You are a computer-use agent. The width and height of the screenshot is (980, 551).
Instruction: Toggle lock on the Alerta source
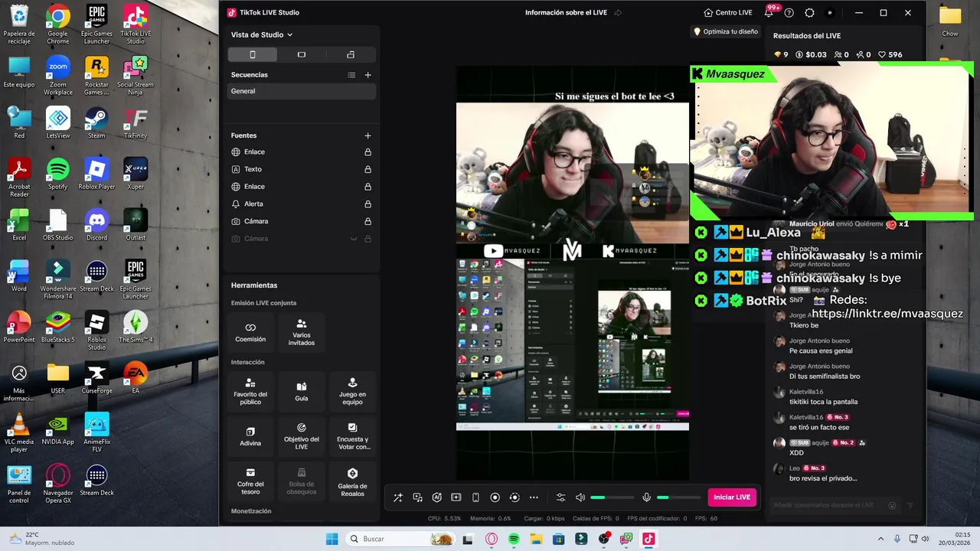click(368, 204)
